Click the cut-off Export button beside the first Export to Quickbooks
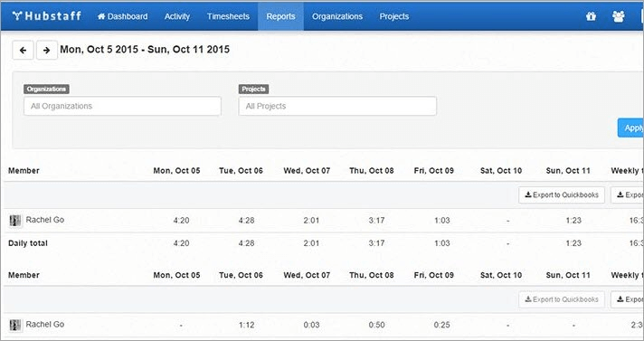Screen dimensions: 644x341 pos(627,194)
